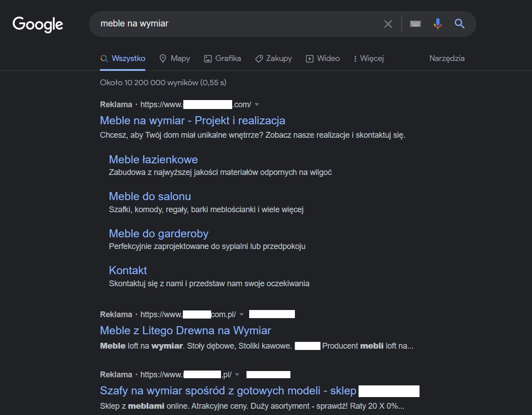Open the Wideo tab

323,58
